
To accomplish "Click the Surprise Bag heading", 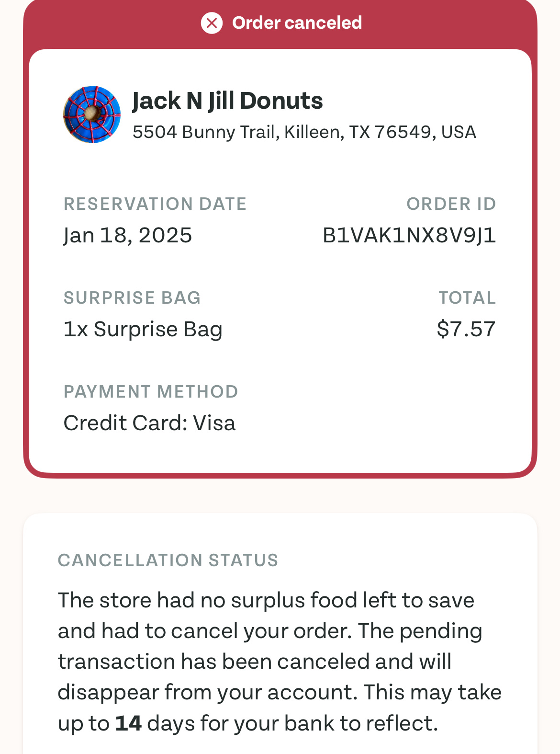I will [132, 298].
